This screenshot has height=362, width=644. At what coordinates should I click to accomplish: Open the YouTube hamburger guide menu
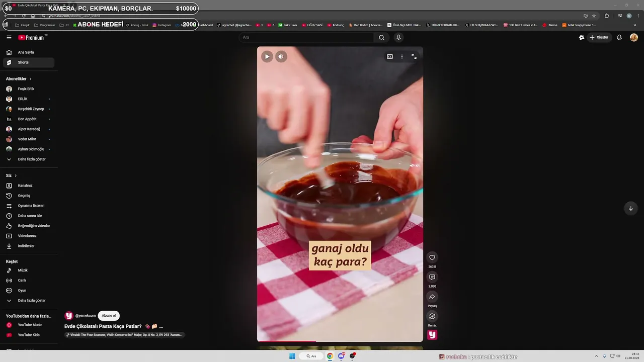coord(9,37)
